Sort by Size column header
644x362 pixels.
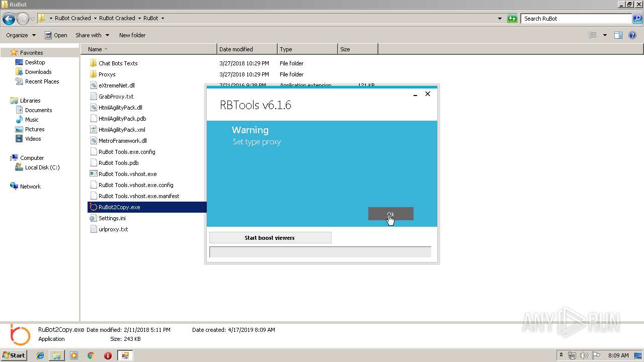pyautogui.click(x=358, y=49)
